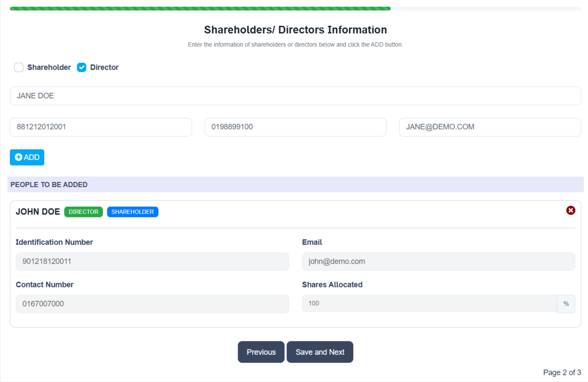
Task: Click the phone field 0198899100
Action: pyautogui.click(x=295, y=127)
